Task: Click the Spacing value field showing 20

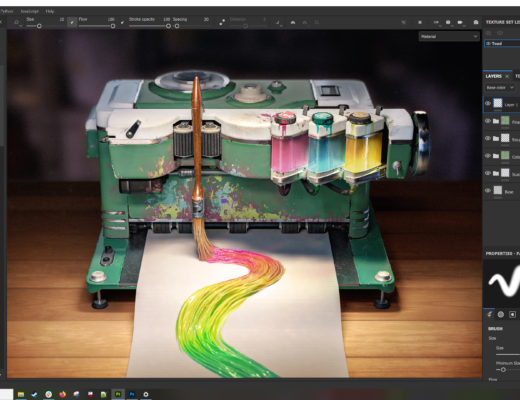Action: tap(206, 19)
